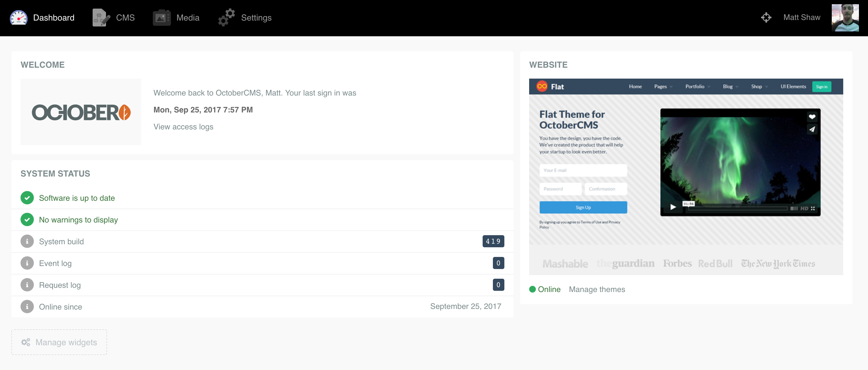This screenshot has height=370, width=868.
Task: Click UI Elements in theme preview nav
Action: [793, 86]
